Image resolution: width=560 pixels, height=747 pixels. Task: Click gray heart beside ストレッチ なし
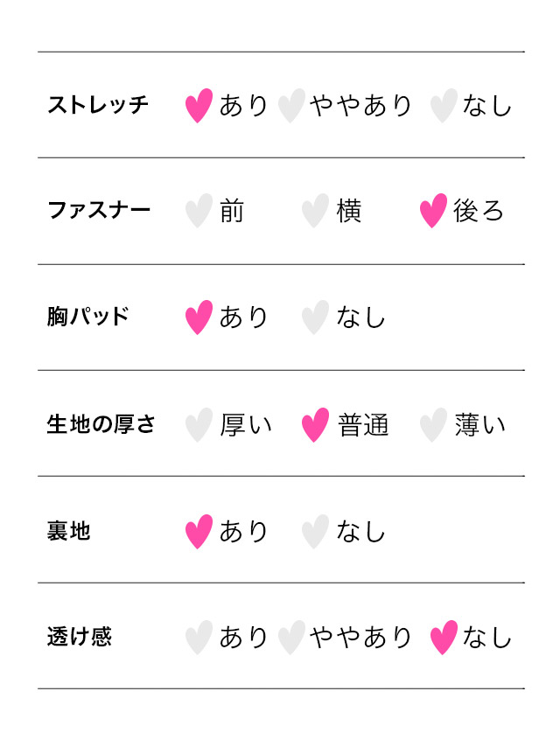444,106
